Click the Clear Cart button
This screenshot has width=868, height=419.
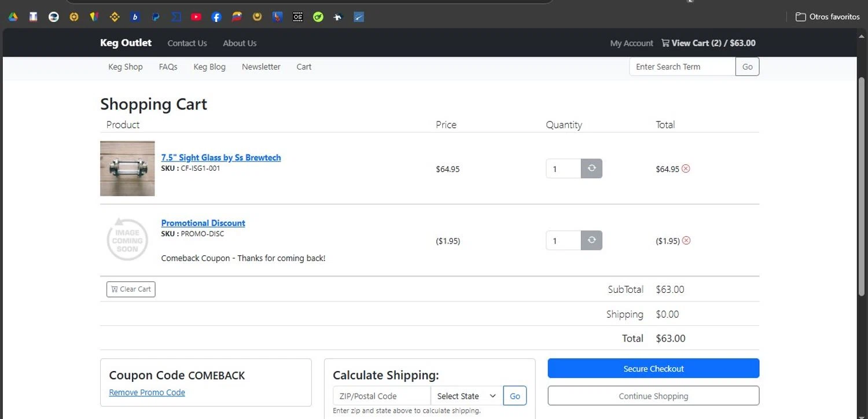(131, 289)
